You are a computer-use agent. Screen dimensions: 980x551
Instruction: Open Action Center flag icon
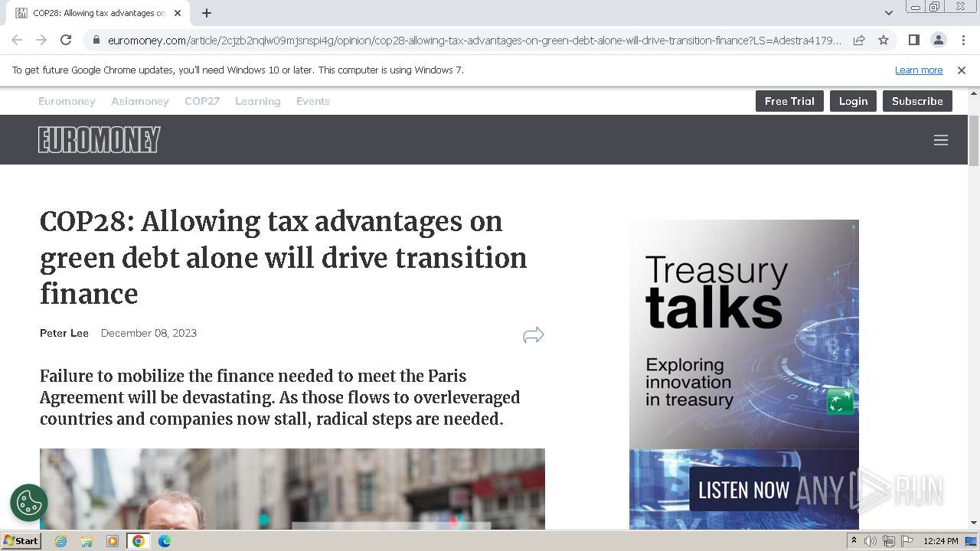pyautogui.click(x=907, y=541)
